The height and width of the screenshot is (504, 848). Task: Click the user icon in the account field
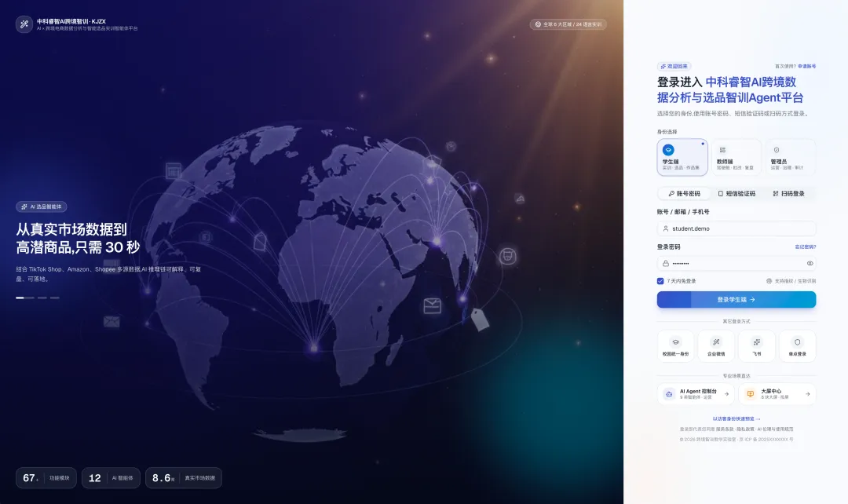[x=666, y=228]
